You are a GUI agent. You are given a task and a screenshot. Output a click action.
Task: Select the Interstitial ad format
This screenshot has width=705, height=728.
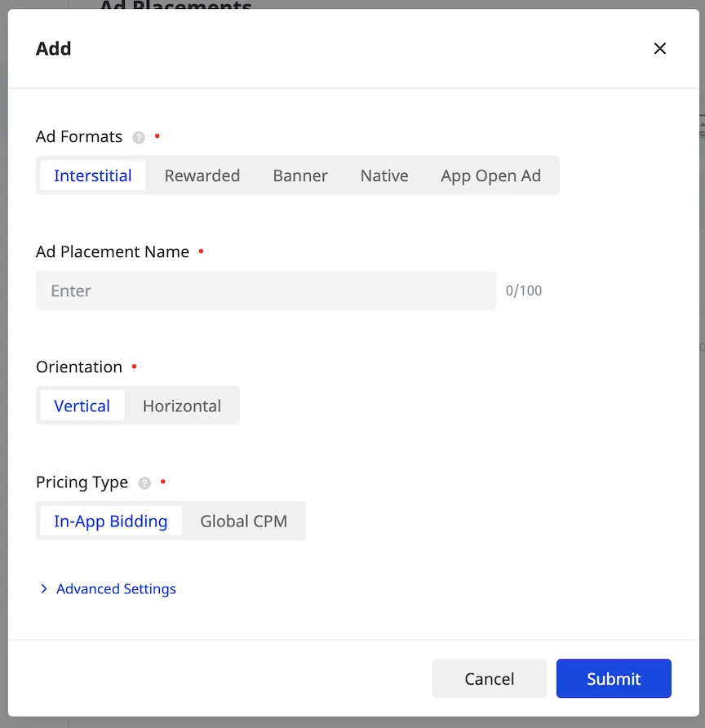tap(92, 175)
